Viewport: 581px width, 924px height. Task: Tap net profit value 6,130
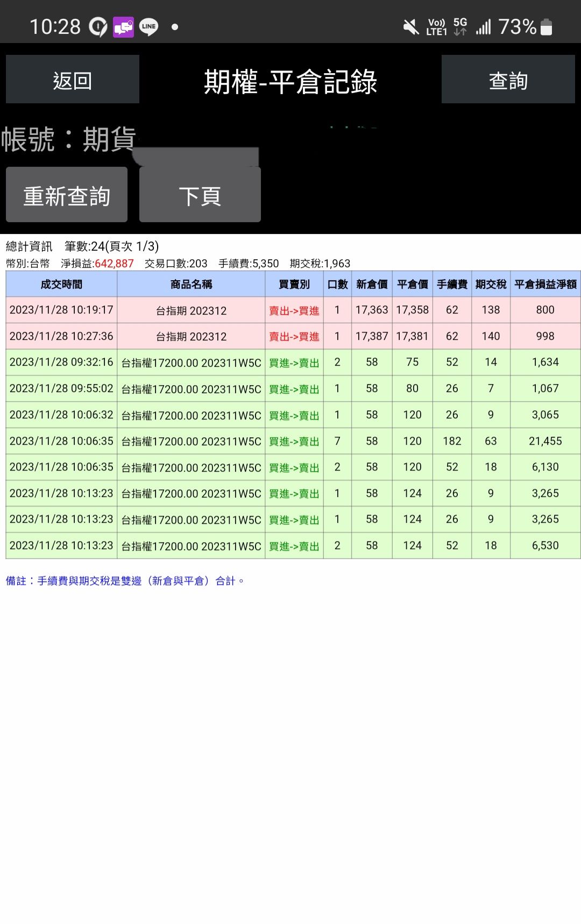pos(545,467)
